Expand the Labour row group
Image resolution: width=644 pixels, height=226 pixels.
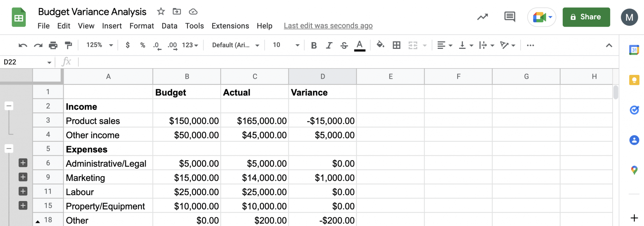point(23,191)
